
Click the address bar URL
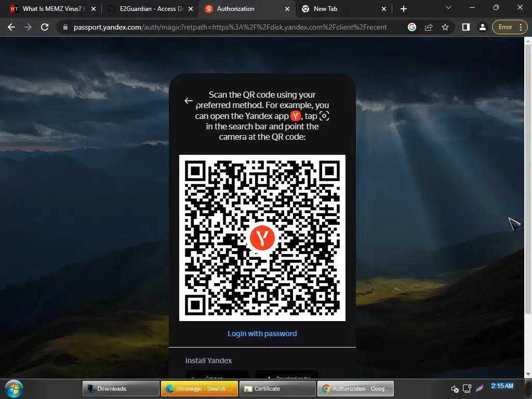[x=230, y=27]
